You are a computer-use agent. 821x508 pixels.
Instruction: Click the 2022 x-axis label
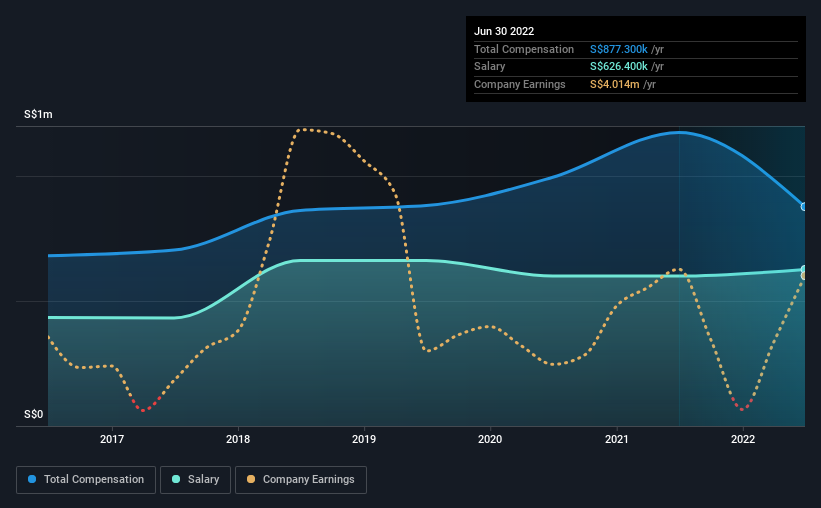743,439
